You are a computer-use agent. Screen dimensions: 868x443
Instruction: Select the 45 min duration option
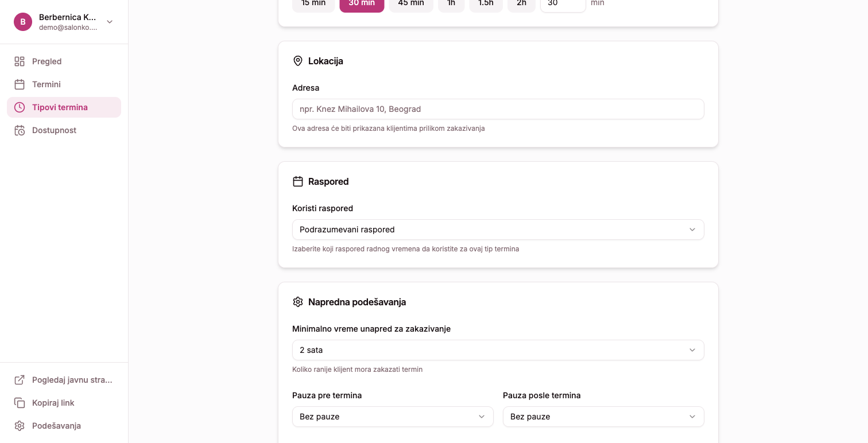pyautogui.click(x=411, y=4)
